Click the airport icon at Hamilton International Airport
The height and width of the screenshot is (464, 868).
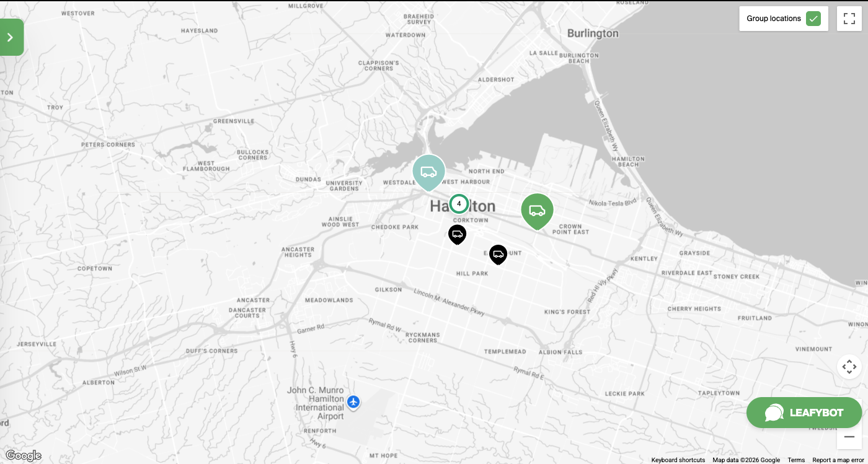[353, 402]
